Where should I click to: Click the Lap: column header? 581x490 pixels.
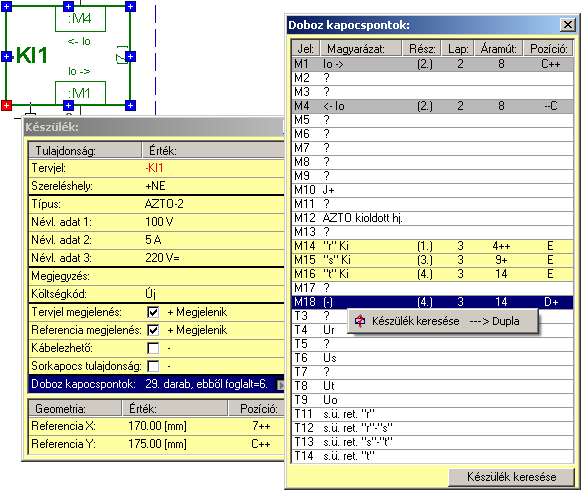pyautogui.click(x=458, y=49)
